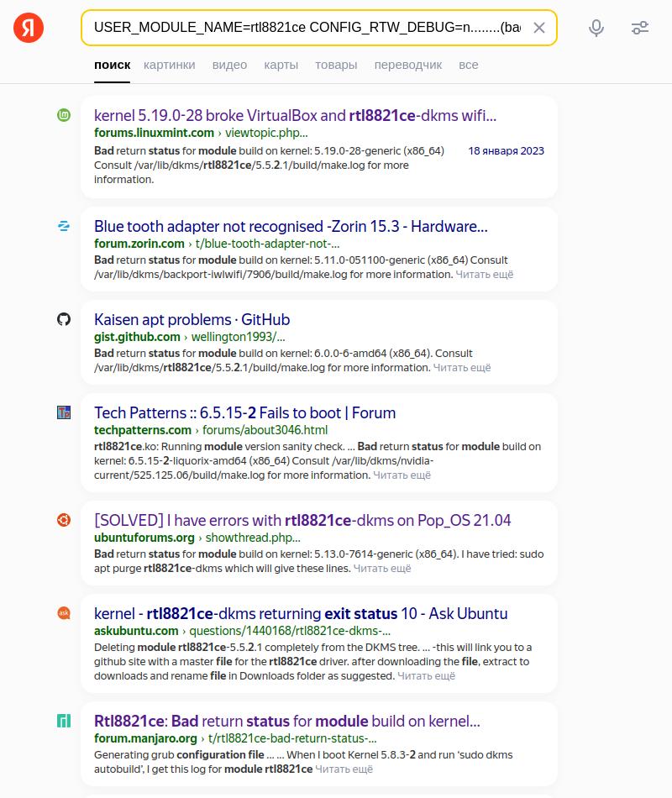
Task: Open forums/about3046.html path link
Action: [265, 430]
